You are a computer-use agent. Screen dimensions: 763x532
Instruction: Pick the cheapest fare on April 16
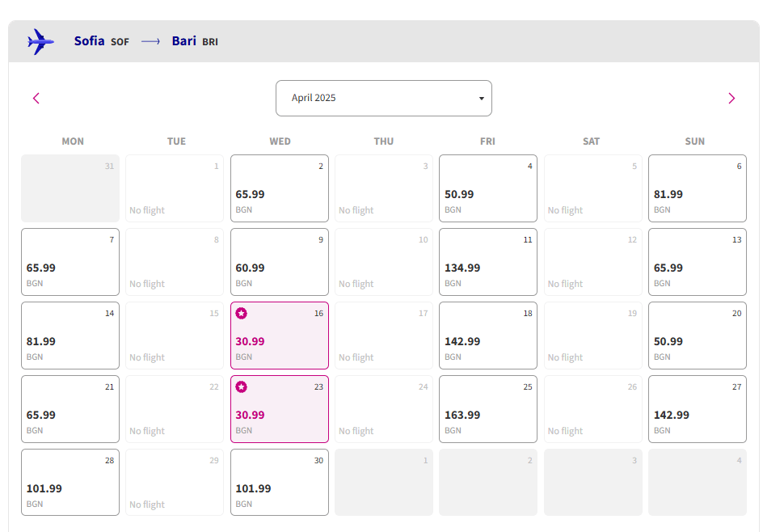click(280, 337)
